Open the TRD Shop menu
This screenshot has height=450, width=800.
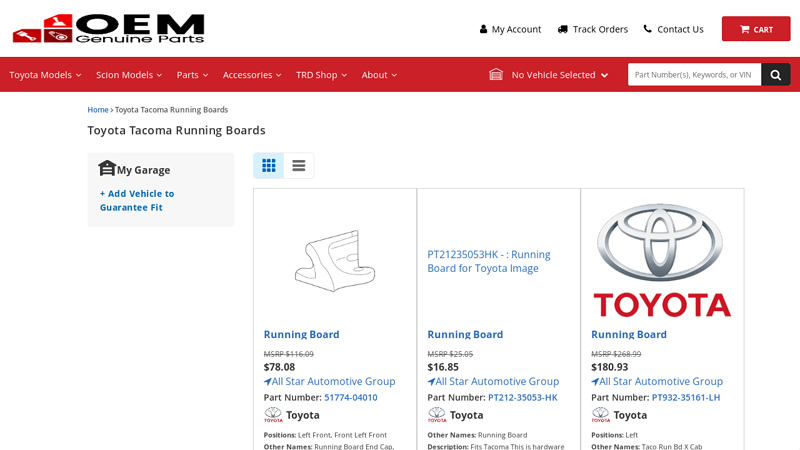[321, 75]
